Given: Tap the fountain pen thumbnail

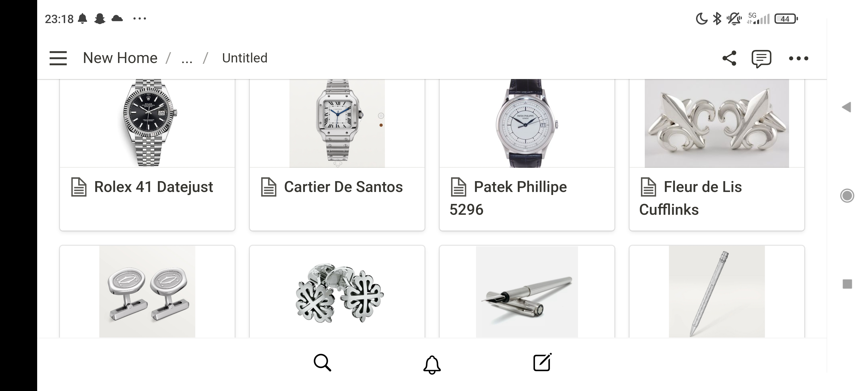Looking at the screenshot, I should tap(527, 292).
